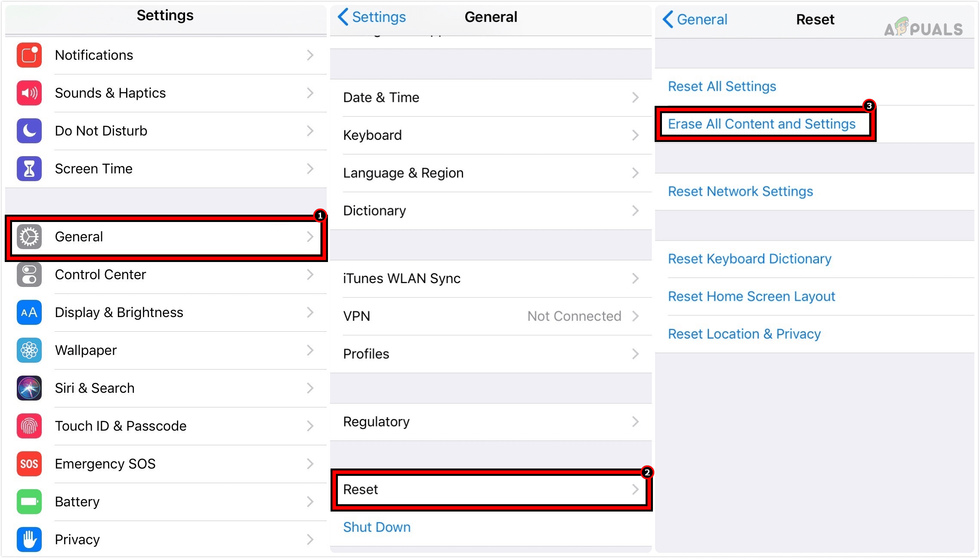Open Siri & Search icon

coord(28,388)
